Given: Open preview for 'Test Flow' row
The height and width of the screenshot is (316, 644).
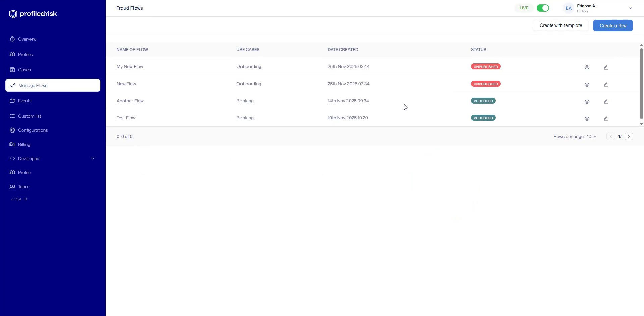Looking at the screenshot, I should [587, 118].
